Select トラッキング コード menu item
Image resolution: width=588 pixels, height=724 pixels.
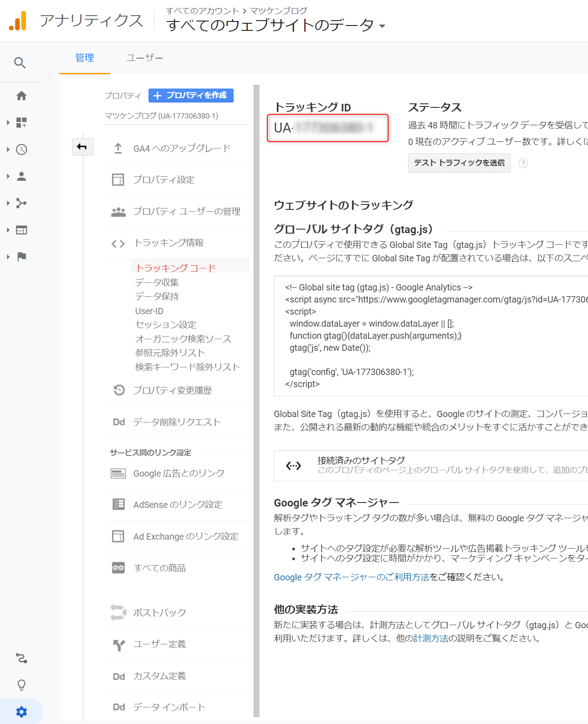point(176,268)
